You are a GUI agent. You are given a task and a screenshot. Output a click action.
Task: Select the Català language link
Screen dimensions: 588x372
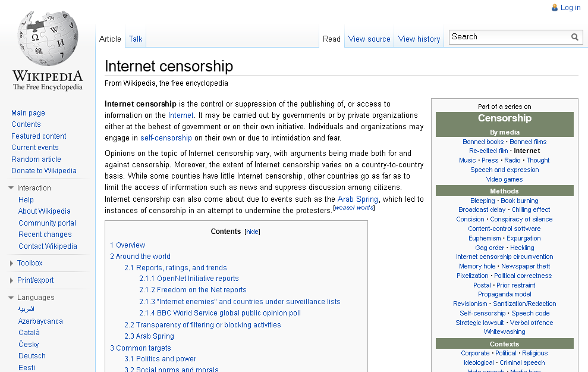(x=29, y=333)
